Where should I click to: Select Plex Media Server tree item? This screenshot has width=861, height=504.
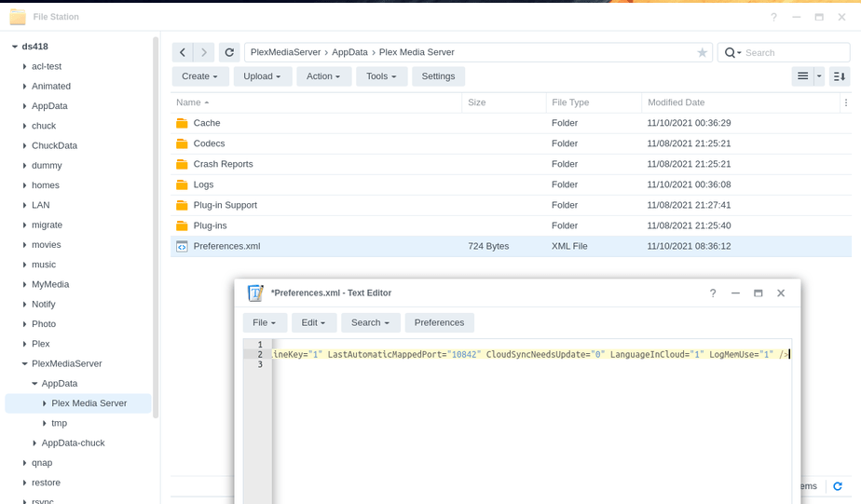click(78, 403)
